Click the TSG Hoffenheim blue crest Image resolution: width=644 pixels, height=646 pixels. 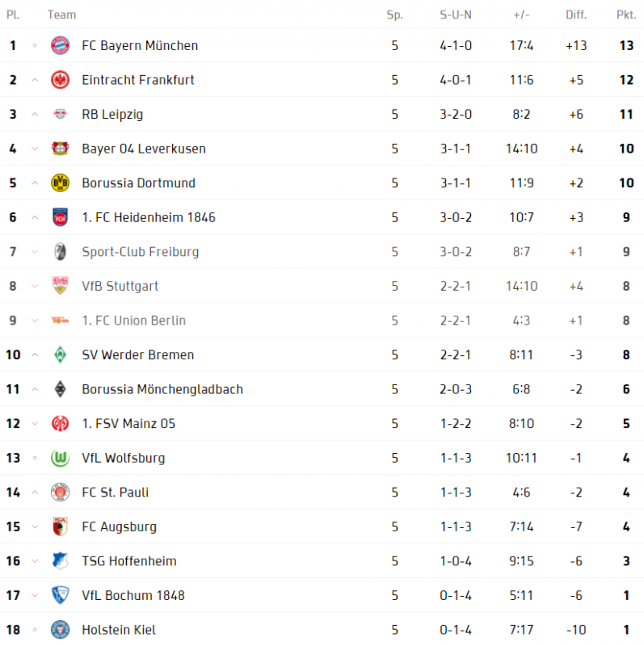60,561
